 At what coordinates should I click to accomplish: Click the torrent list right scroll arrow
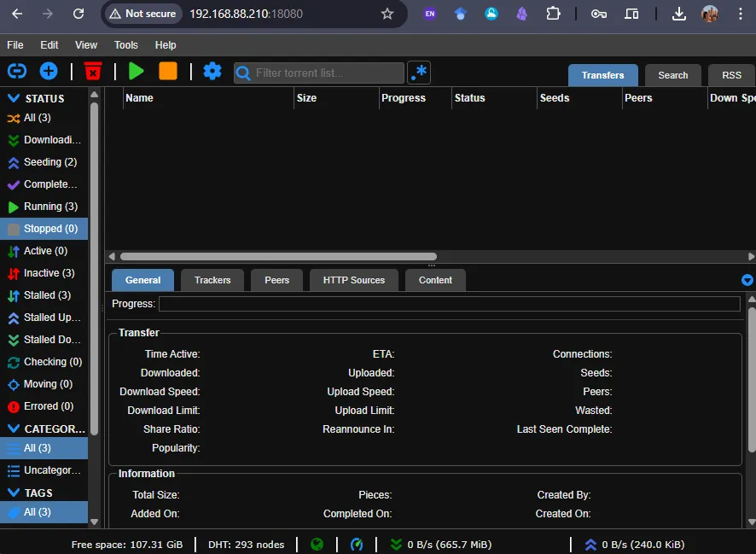point(751,256)
